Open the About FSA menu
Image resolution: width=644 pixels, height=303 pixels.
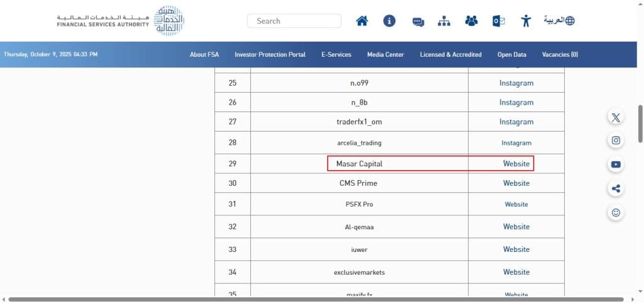(204, 55)
